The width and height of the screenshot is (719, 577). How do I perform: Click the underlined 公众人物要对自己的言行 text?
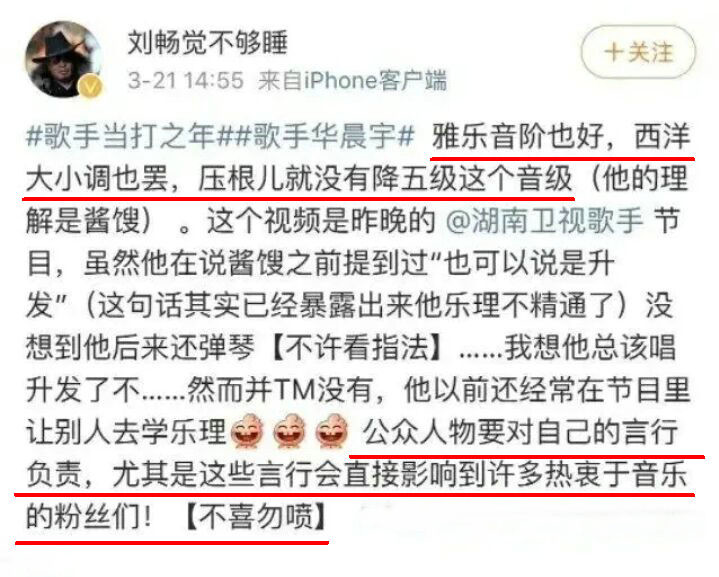click(520, 432)
